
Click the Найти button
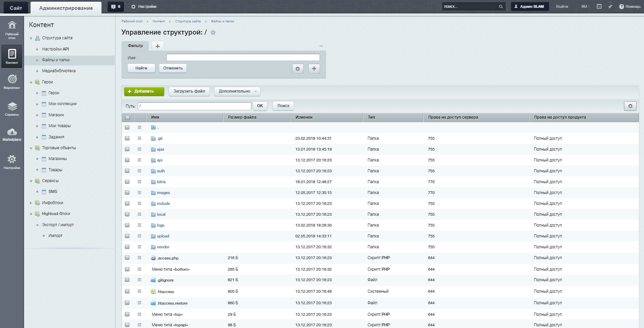click(141, 68)
